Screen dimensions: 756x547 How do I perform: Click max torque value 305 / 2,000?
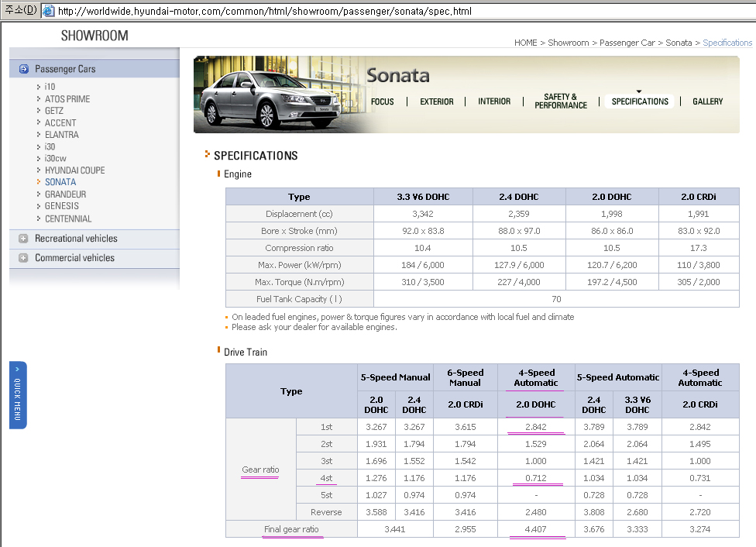699,282
